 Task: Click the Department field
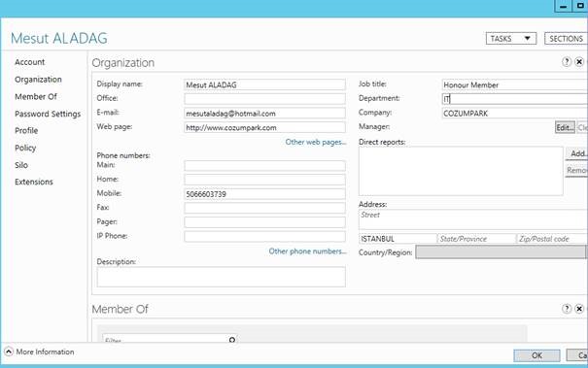click(515, 99)
